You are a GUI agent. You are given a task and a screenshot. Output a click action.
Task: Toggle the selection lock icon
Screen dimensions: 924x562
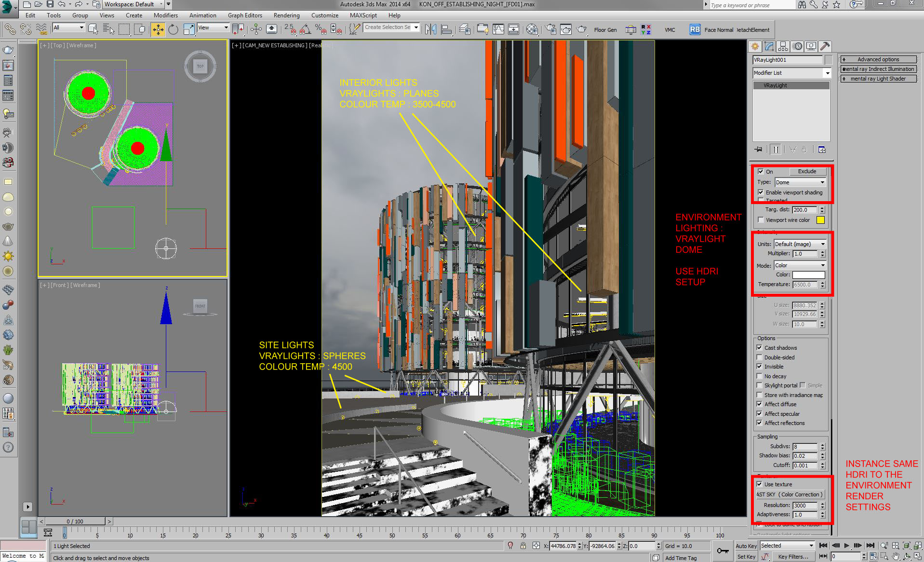[523, 546]
